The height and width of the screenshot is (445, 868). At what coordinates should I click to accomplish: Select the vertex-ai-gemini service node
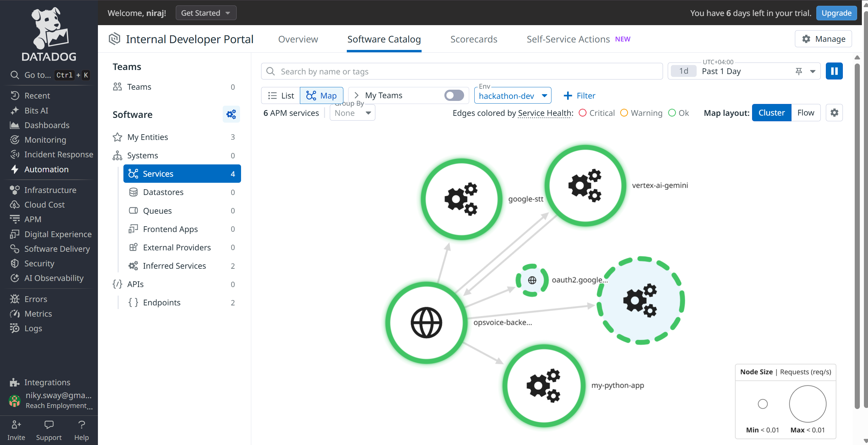(x=585, y=185)
